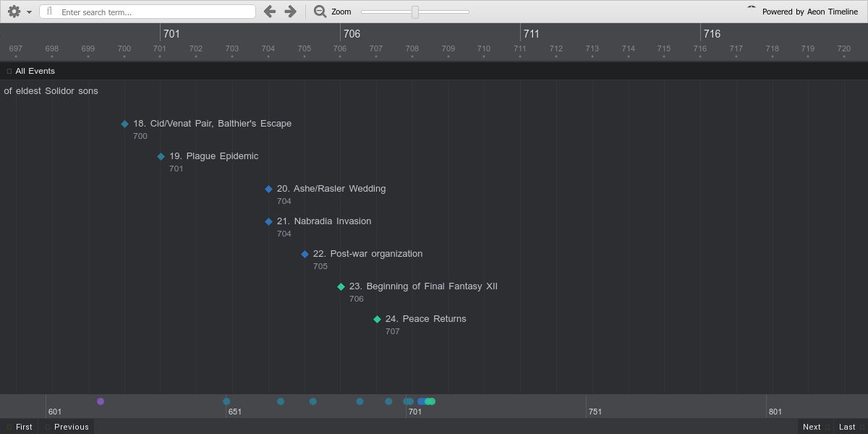Click the 751 label on overview bar

pos(595,412)
